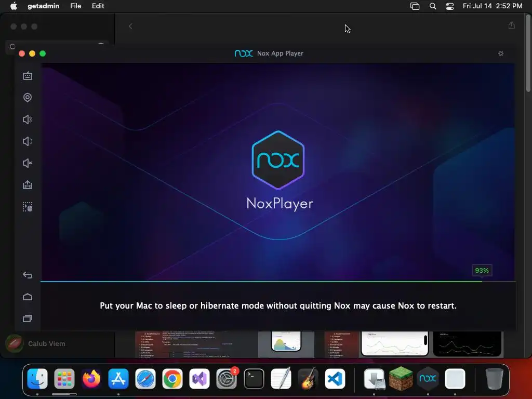Screen dimensions: 532x399
Task: Open the keyboard control icon in Nox sidebar
Action: pyautogui.click(x=28, y=76)
